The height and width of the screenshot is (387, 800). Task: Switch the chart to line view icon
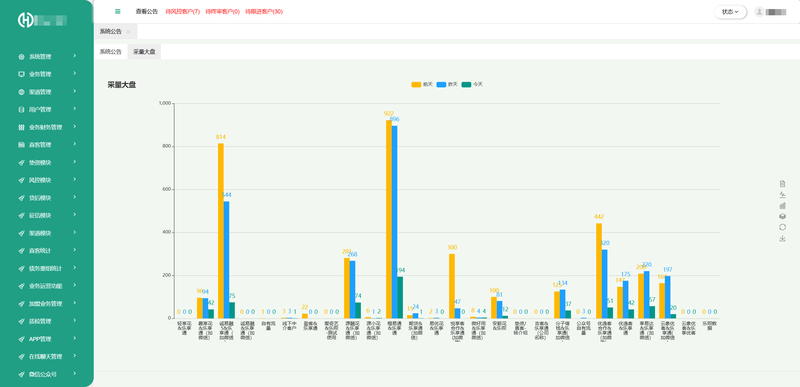[x=783, y=195]
